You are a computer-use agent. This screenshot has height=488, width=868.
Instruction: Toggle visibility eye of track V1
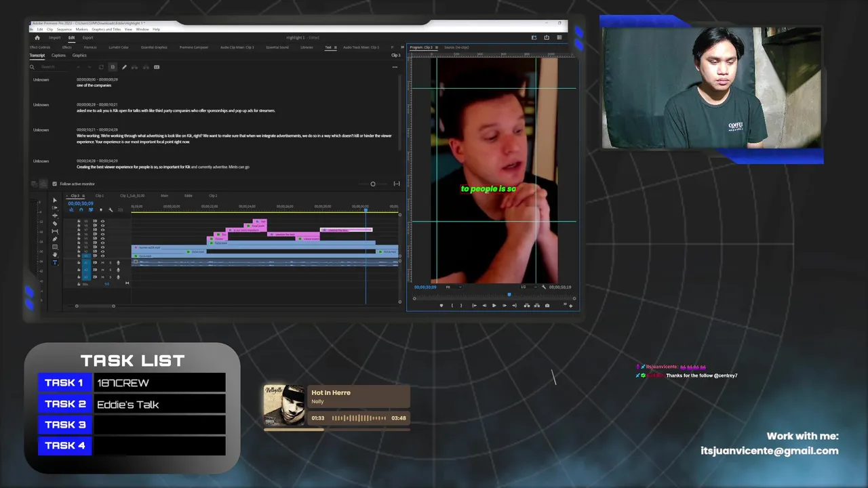[x=103, y=256]
